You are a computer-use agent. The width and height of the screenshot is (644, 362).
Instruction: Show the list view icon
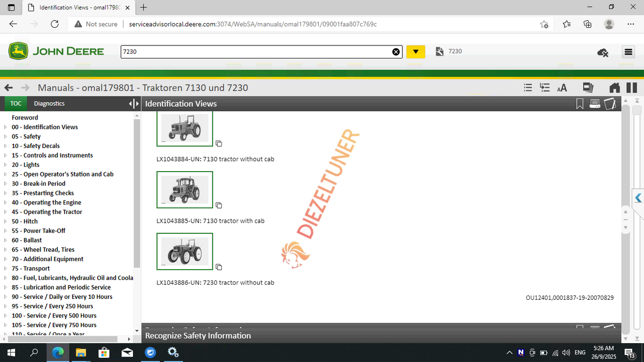[529, 87]
